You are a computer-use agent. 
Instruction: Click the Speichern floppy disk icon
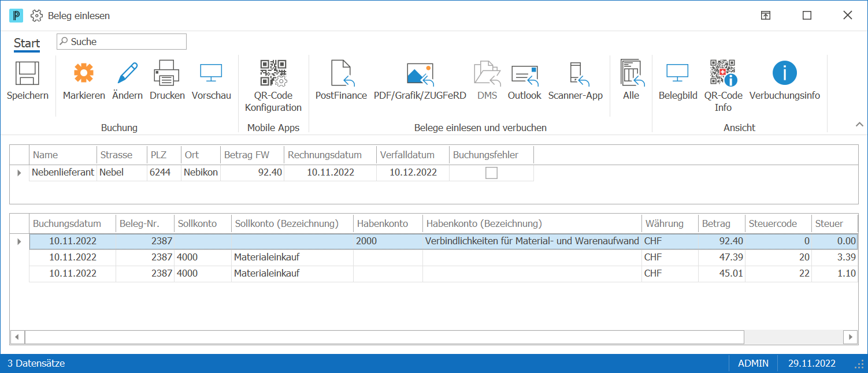27,74
